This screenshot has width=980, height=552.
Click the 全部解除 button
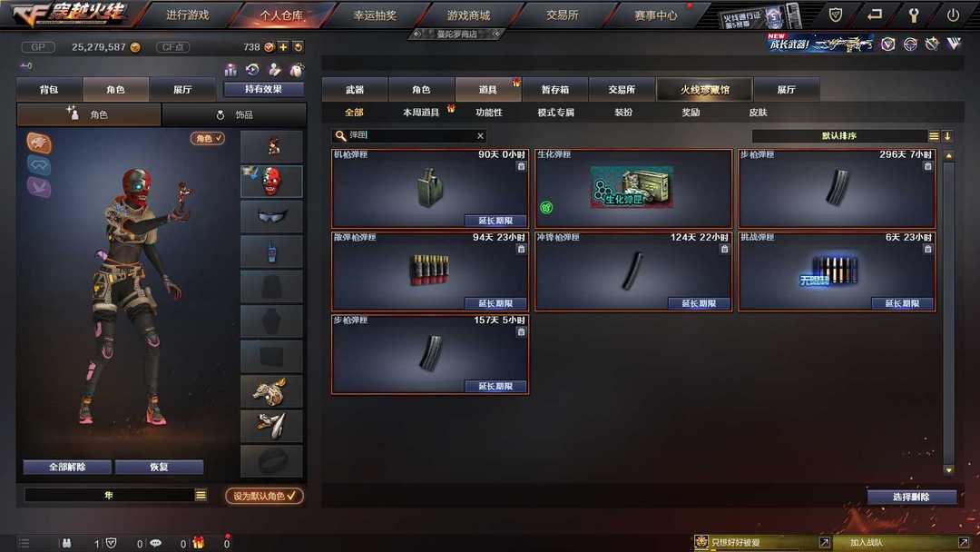point(67,467)
